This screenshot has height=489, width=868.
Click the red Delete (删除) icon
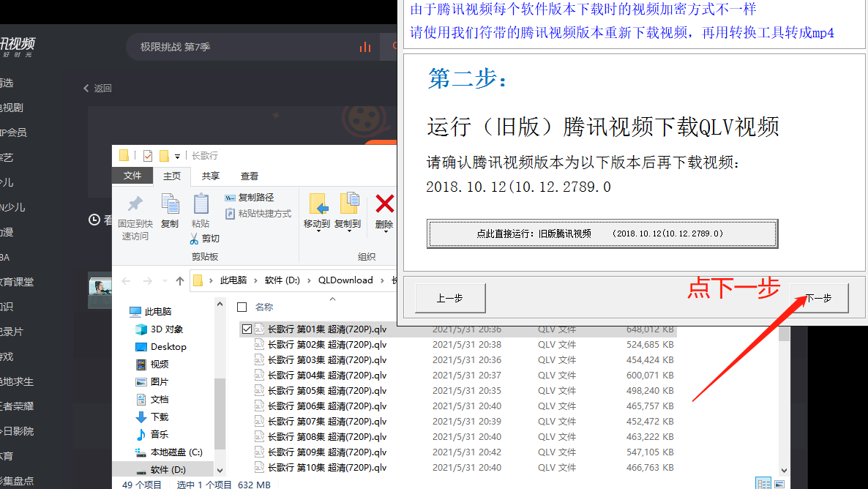pos(384,204)
